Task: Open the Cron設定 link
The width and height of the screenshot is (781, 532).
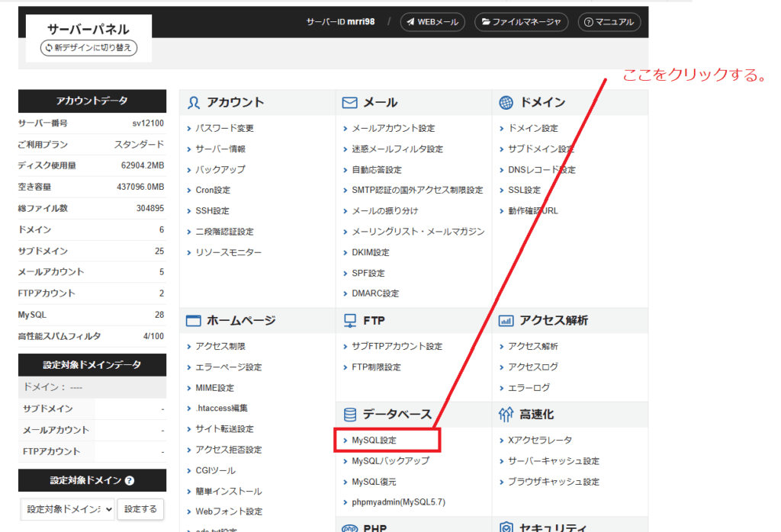Action: pos(213,191)
